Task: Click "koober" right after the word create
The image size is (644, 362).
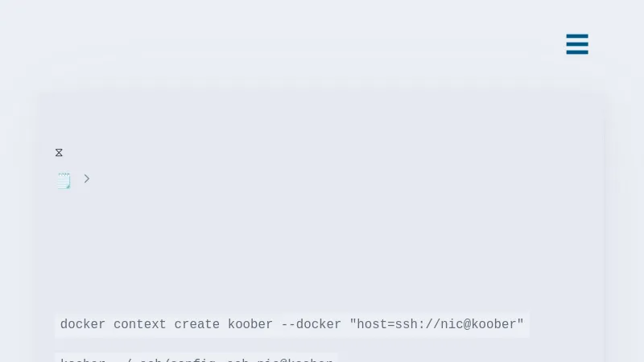Action: click(250, 325)
